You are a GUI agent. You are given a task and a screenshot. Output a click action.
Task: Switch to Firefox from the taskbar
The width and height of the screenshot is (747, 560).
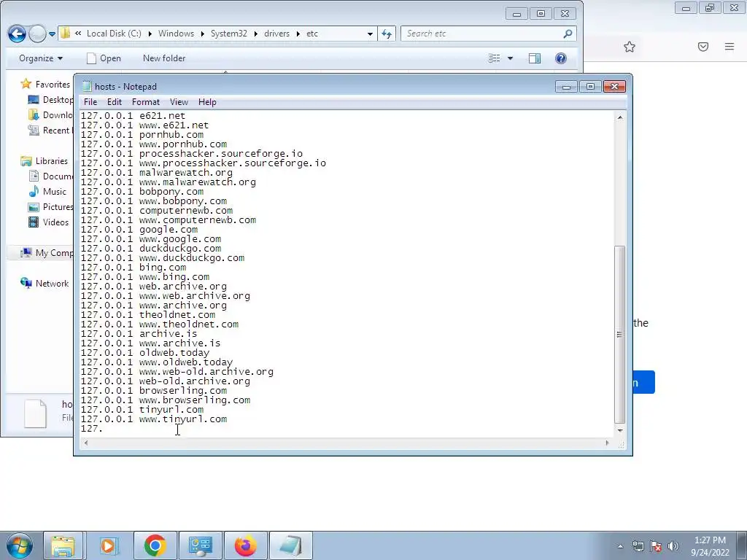245,545
